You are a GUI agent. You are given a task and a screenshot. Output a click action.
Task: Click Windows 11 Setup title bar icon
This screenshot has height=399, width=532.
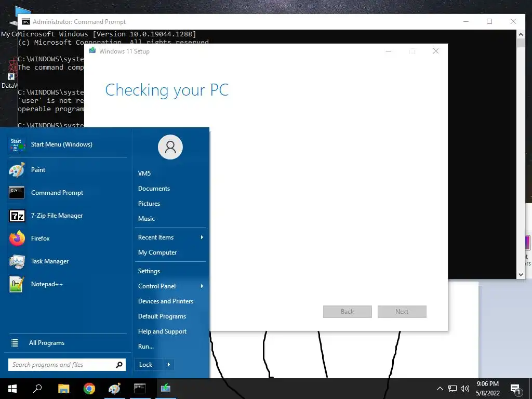click(x=92, y=51)
